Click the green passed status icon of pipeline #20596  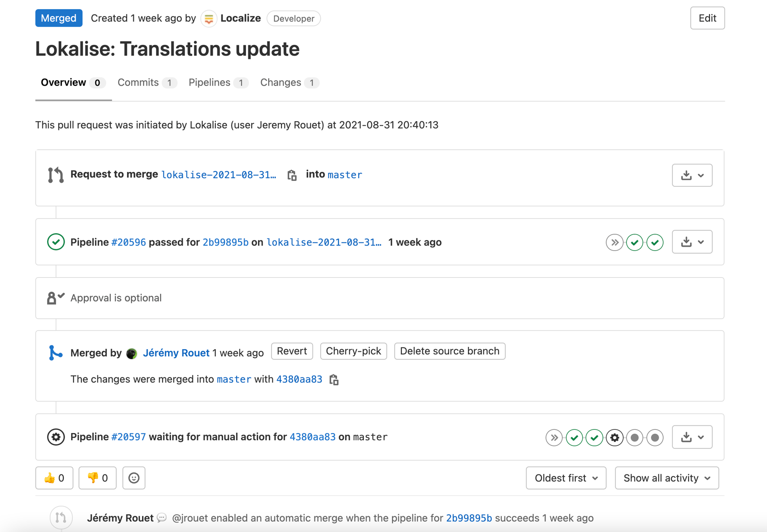[x=56, y=242]
